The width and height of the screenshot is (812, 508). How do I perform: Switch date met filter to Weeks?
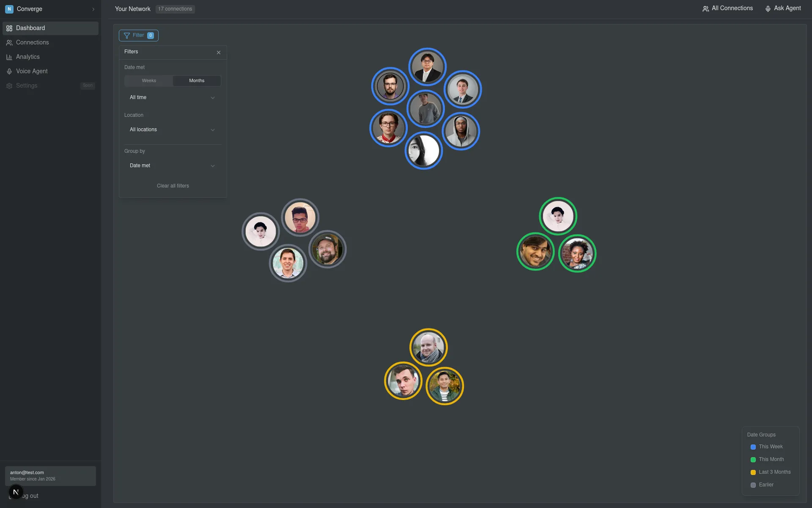148,80
